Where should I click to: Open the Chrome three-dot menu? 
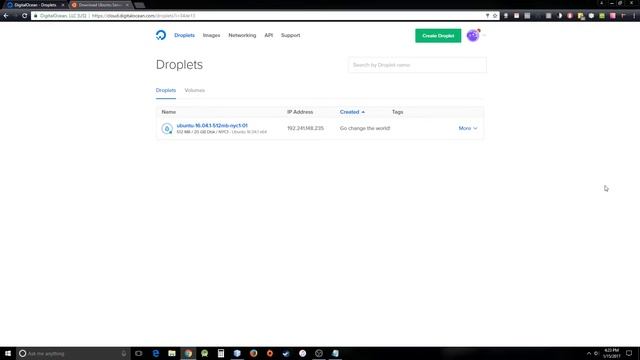(x=634, y=16)
